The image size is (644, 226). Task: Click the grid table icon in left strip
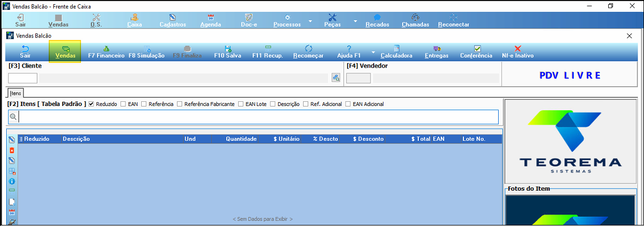coord(12,171)
